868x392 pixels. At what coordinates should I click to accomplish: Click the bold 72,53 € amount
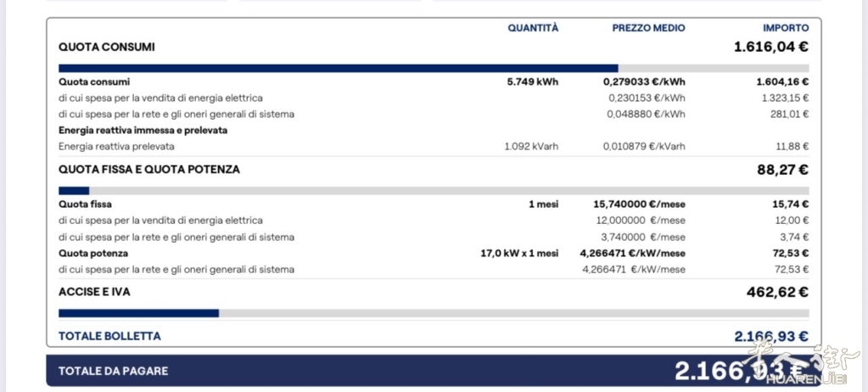point(791,253)
